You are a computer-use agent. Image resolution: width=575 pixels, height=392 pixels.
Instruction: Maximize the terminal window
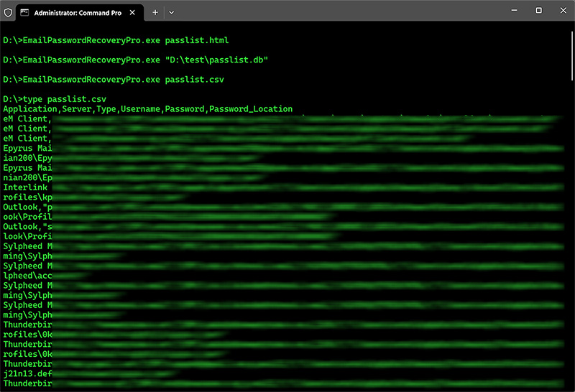(x=538, y=11)
